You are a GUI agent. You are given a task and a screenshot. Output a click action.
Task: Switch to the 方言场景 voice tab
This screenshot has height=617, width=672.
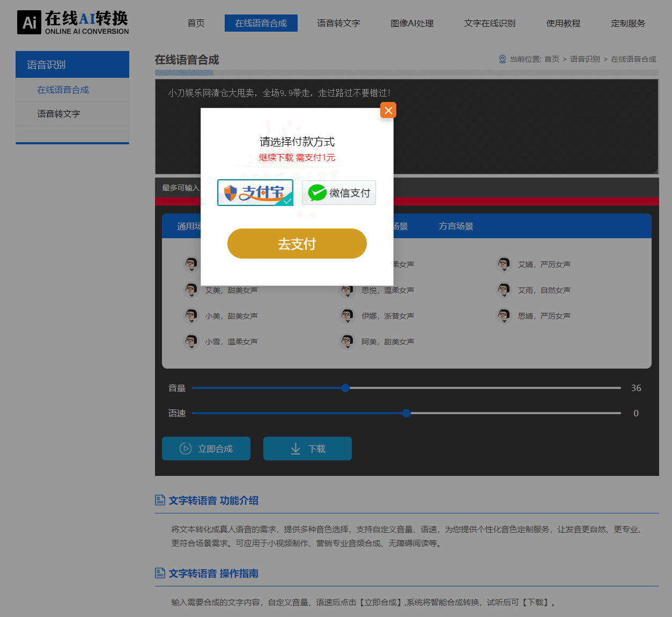[x=456, y=226]
